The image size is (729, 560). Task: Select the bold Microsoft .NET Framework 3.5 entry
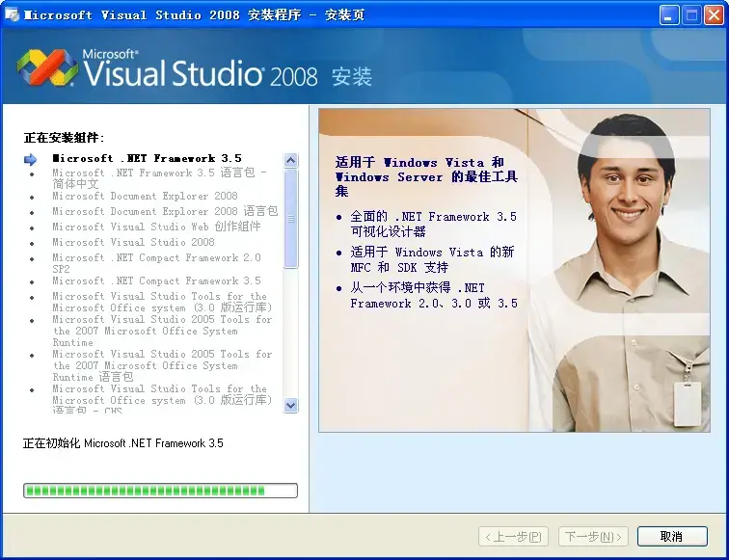click(x=147, y=158)
